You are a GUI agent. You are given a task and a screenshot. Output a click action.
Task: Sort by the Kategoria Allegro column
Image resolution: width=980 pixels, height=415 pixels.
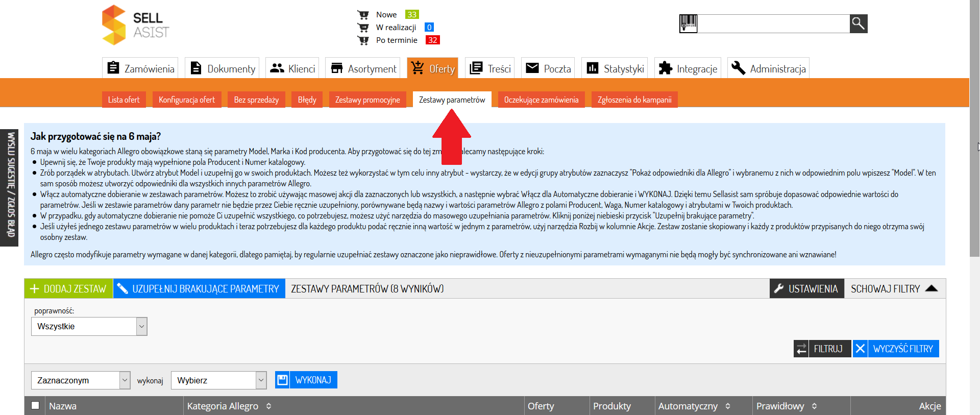coord(229,406)
